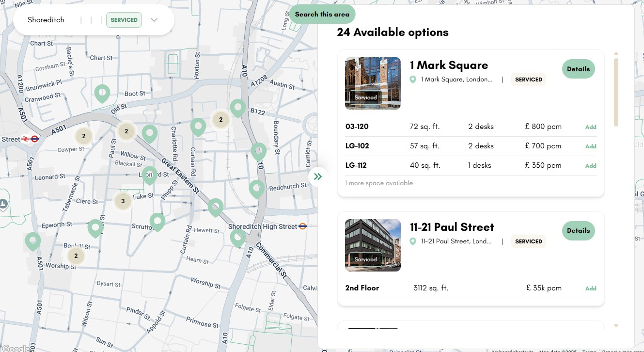Open the 2-cluster marker below Hoxton St
The image size is (644, 352).
[x=220, y=119]
